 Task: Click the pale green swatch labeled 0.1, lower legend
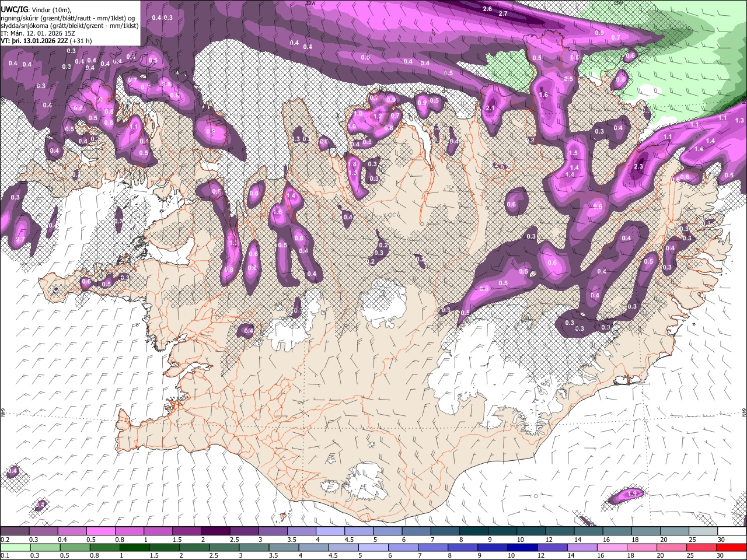pyautogui.click(x=15, y=548)
